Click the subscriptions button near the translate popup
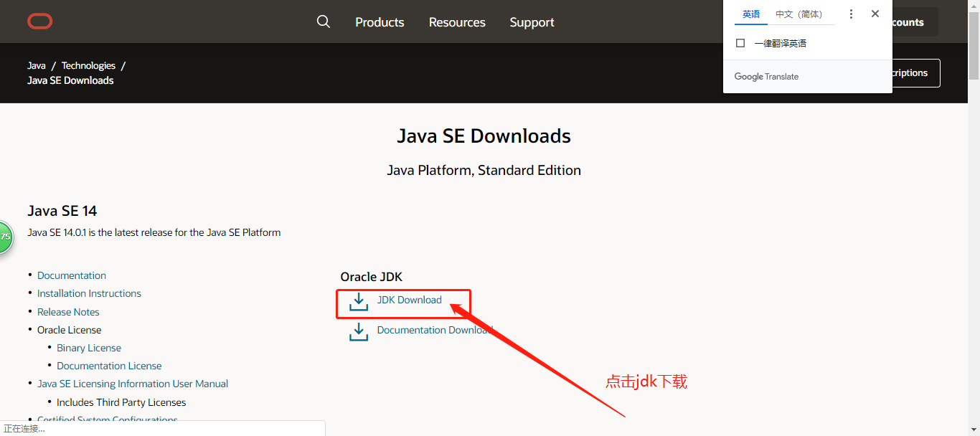Screen dimensions: 980x436 [x=915, y=73]
